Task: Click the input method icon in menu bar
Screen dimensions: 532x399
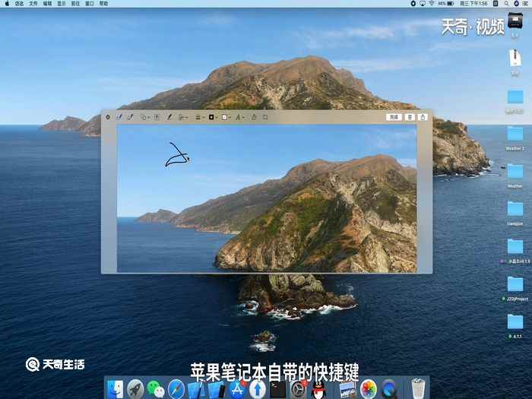Action: (496, 3)
